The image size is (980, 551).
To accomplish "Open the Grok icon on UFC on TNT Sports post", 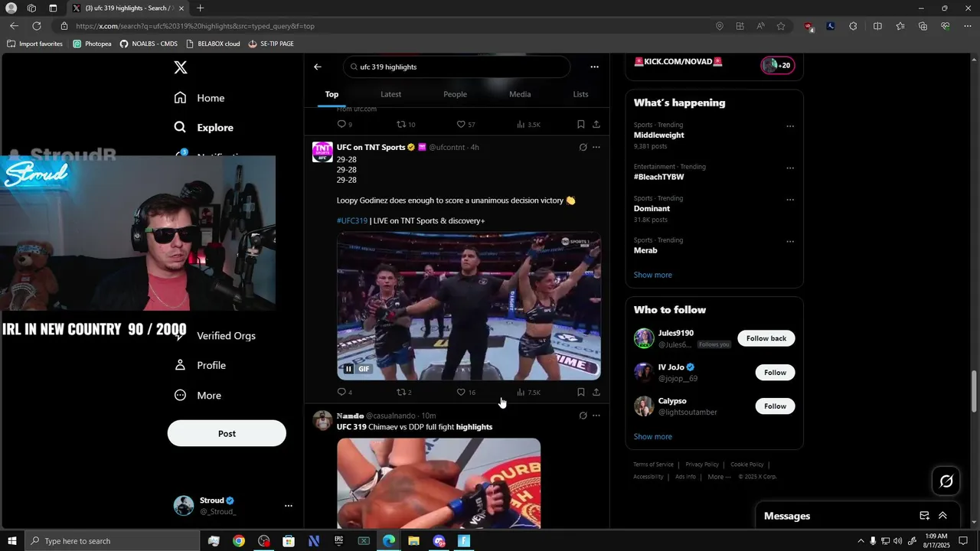I will coord(583,148).
